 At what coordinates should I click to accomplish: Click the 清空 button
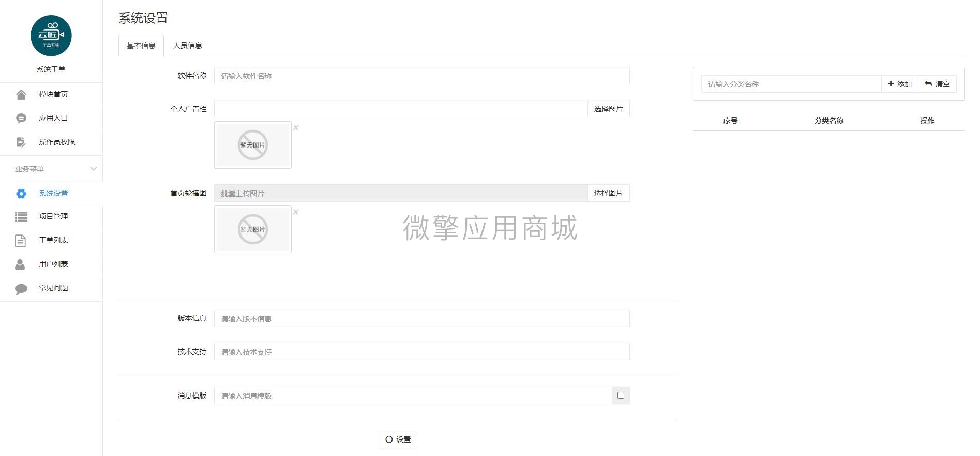937,84
